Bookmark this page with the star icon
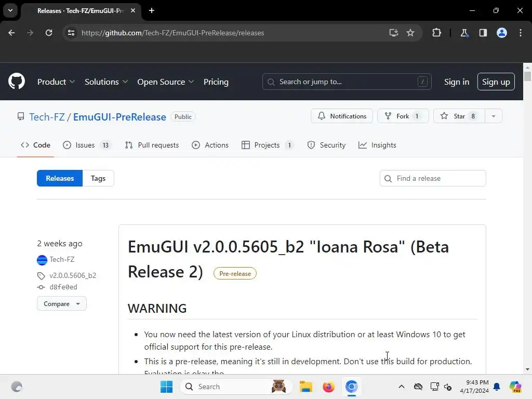Viewport: 532px width, 399px height. coord(410,33)
